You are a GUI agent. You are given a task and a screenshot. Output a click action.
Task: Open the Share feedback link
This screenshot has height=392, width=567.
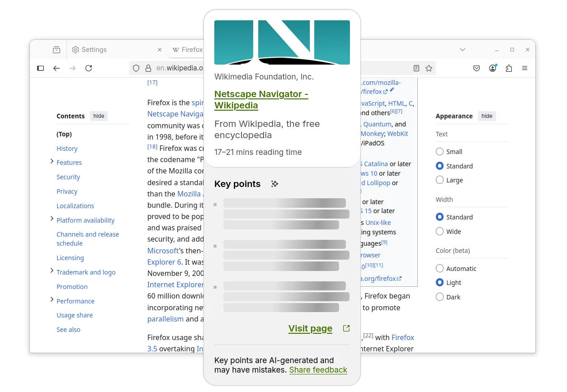tap(318, 370)
